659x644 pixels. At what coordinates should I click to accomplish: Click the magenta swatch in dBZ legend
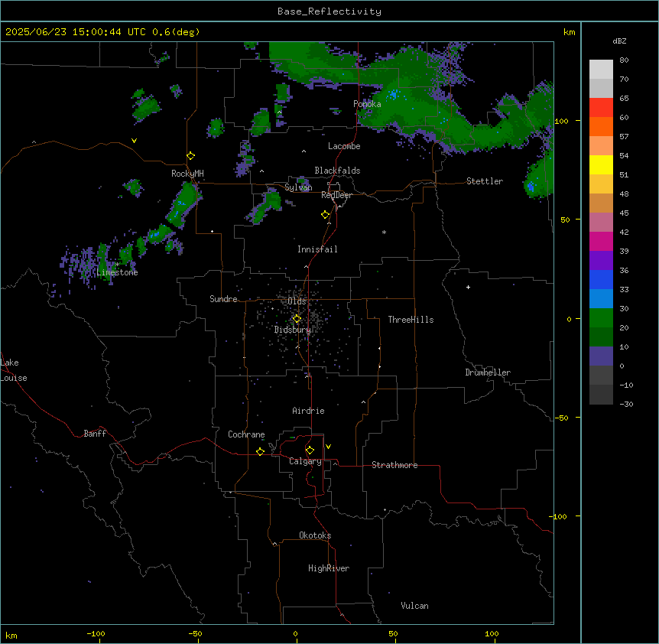601,241
